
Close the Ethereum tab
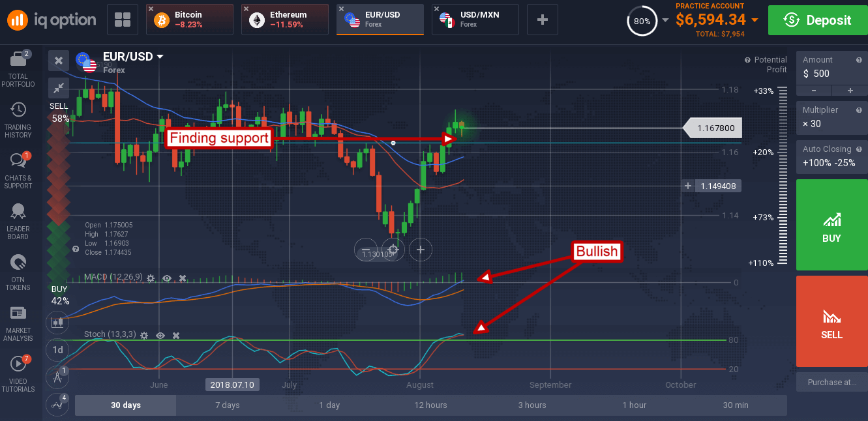point(247,9)
